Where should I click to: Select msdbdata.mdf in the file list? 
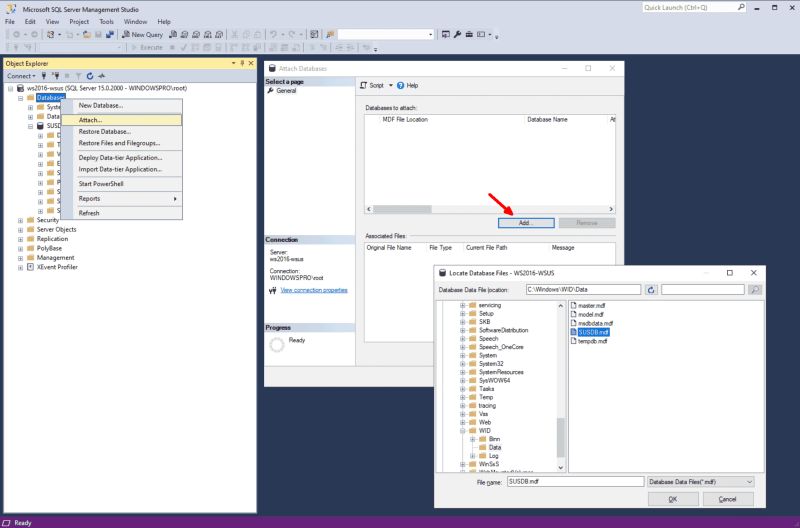(592, 323)
